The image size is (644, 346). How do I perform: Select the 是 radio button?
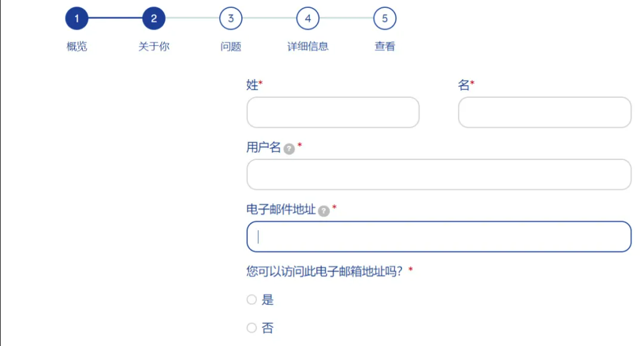(251, 300)
